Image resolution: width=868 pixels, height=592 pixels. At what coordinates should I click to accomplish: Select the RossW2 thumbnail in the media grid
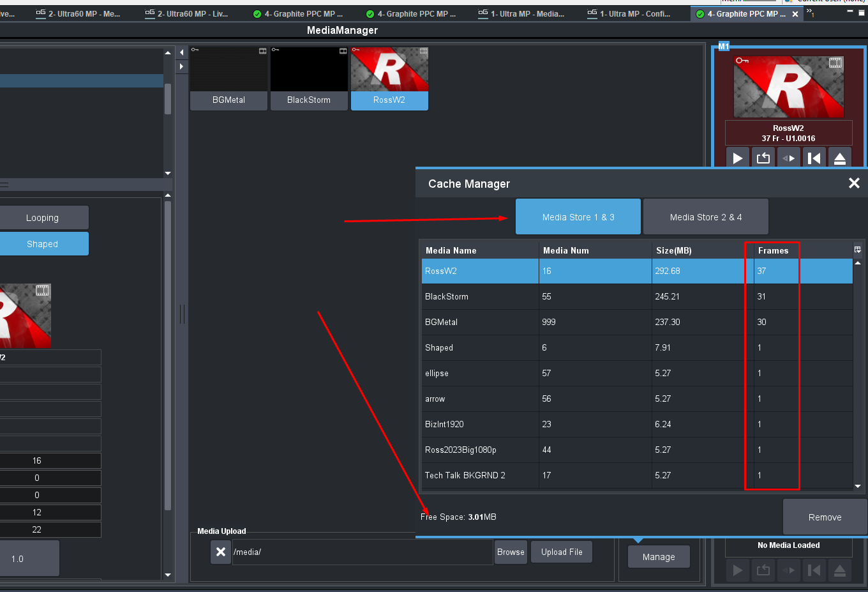point(389,79)
